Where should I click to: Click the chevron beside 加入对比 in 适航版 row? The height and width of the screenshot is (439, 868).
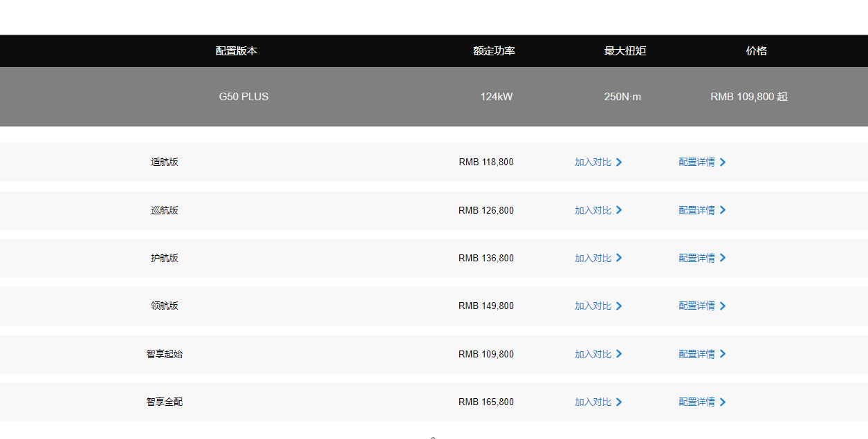pos(619,162)
